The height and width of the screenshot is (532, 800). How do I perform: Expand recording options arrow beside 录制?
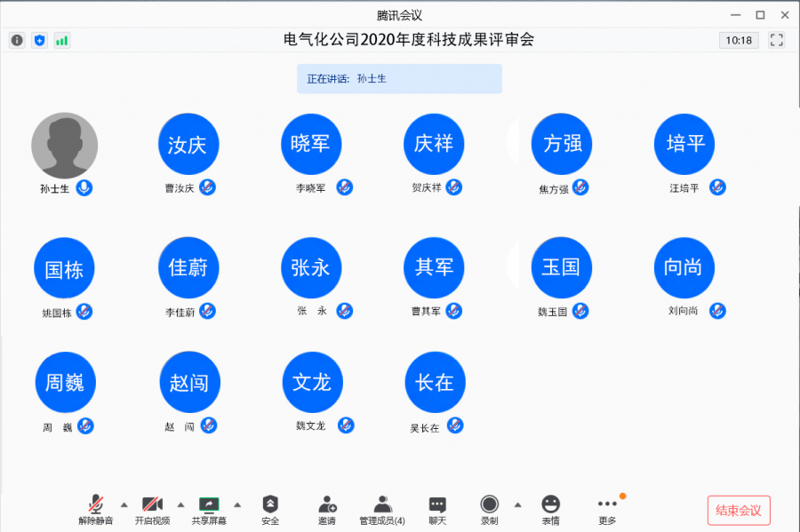click(x=517, y=505)
